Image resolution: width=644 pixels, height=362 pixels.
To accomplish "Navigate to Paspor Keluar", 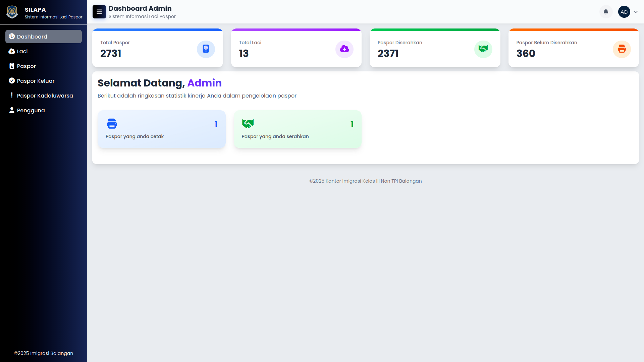I will coord(44,81).
